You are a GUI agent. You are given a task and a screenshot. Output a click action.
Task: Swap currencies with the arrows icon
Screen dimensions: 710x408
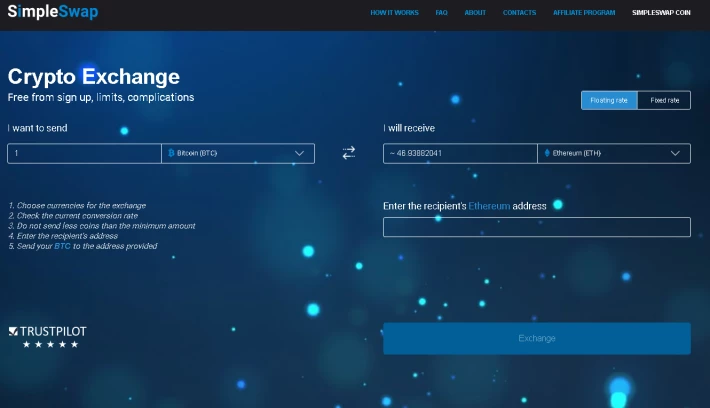[349, 153]
